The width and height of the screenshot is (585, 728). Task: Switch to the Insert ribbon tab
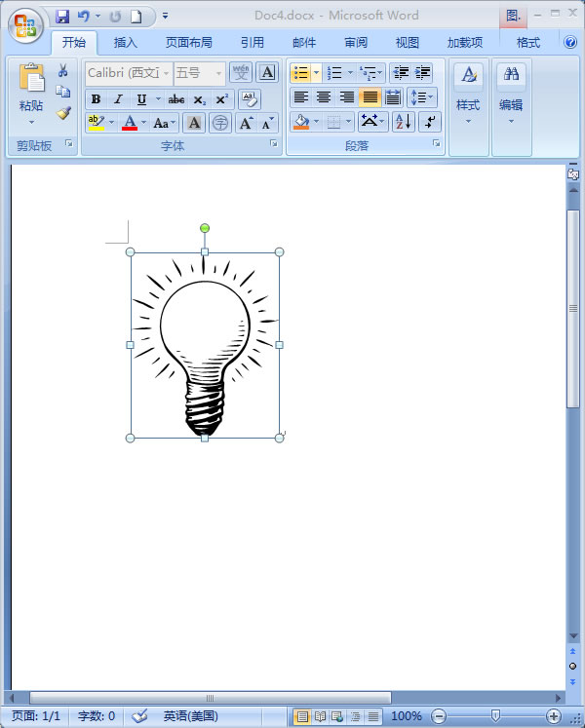pos(126,43)
